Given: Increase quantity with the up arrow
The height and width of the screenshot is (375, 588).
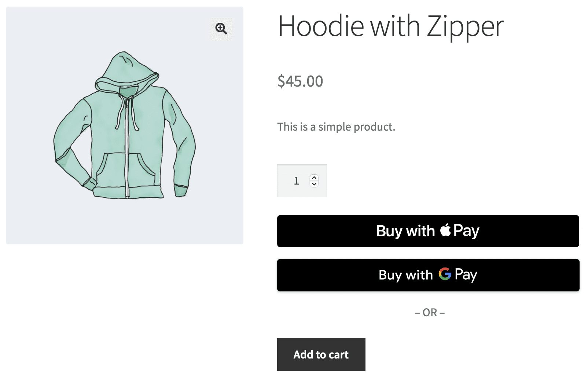Looking at the screenshot, I should pos(314,178).
